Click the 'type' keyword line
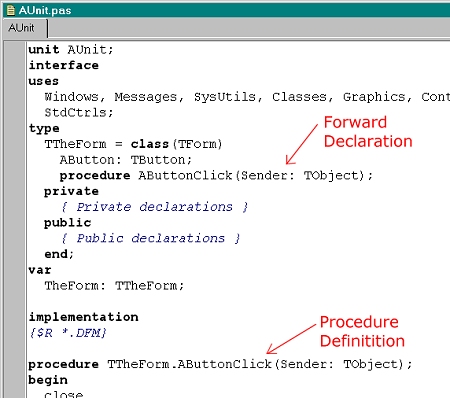The height and width of the screenshot is (398, 450). pos(44,128)
